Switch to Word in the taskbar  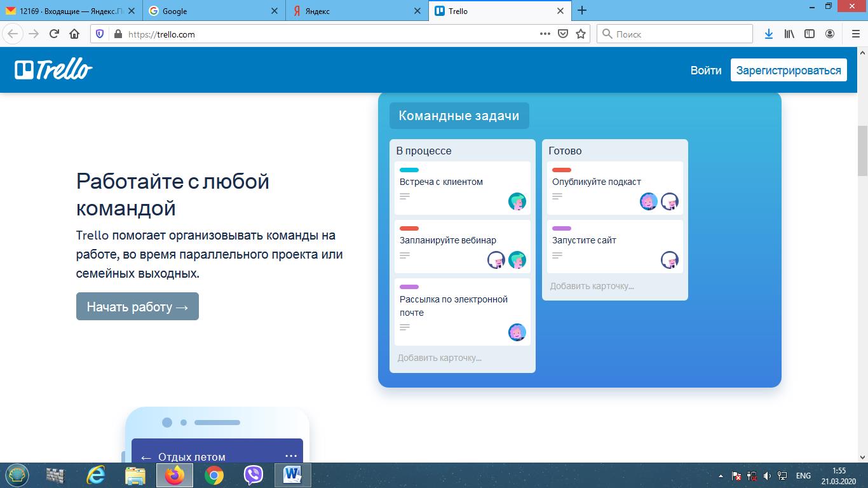293,475
